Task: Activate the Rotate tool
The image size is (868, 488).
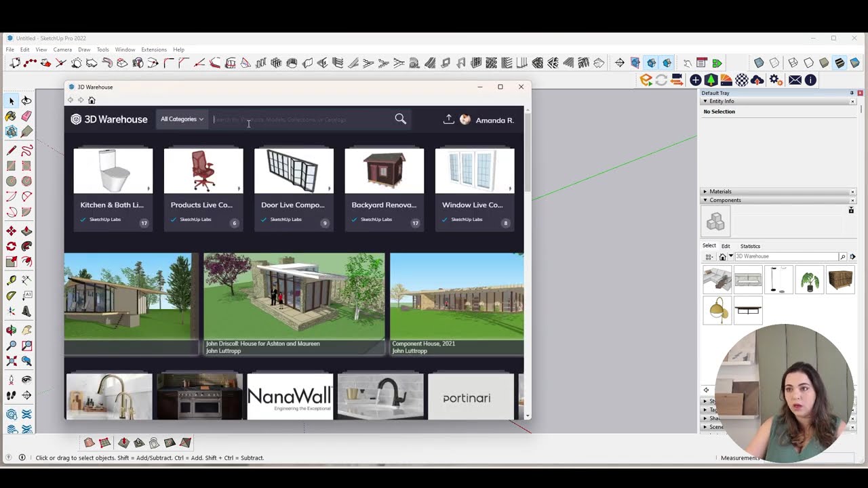Action: (12, 246)
